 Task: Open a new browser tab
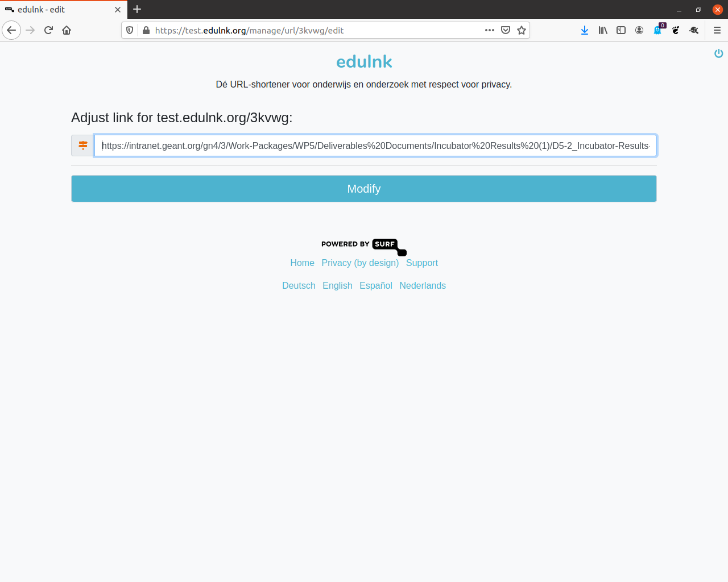click(137, 9)
